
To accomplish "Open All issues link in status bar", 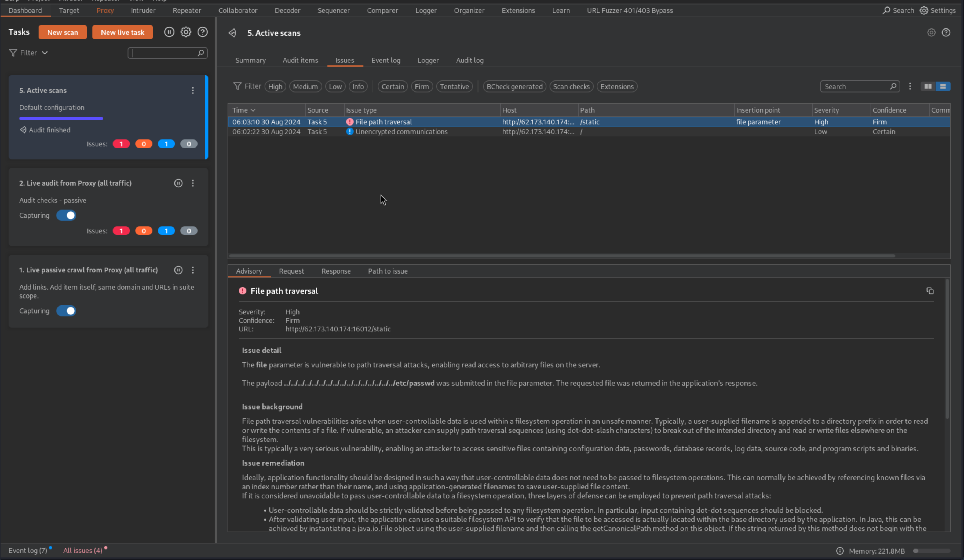I will tap(83, 550).
